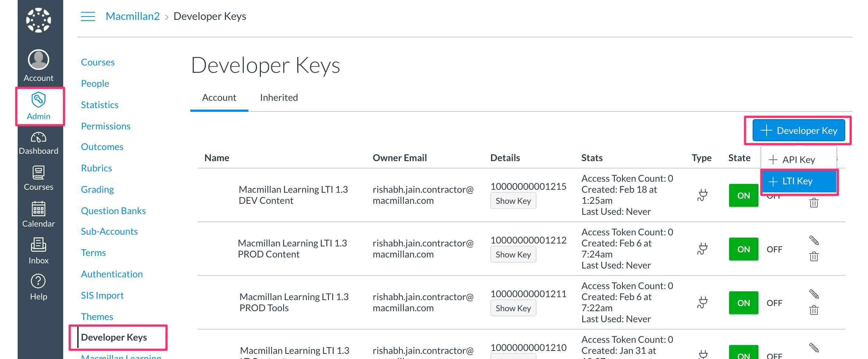This screenshot has width=868, height=359.
Task: Switch the PROD Tools key state off
Action: 774,303
